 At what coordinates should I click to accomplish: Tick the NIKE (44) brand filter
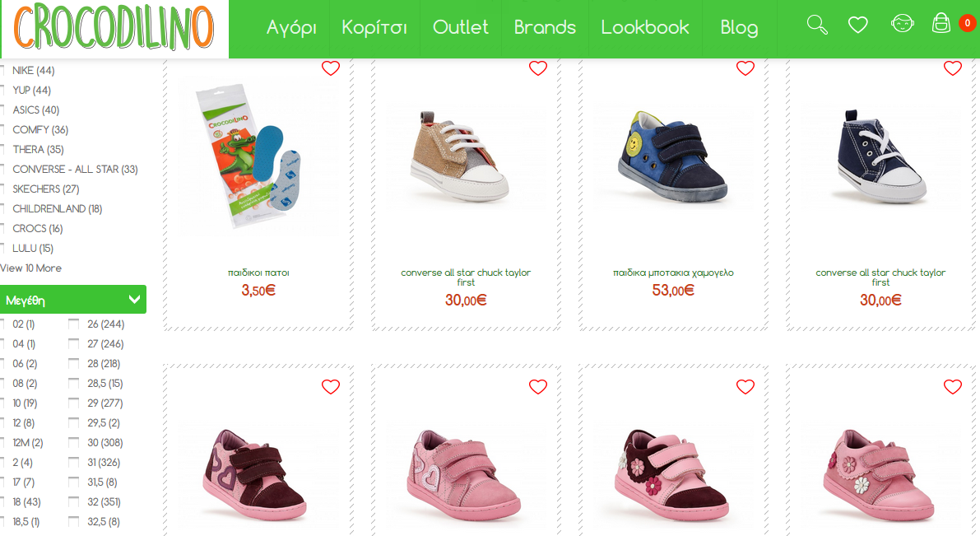coord(2,71)
